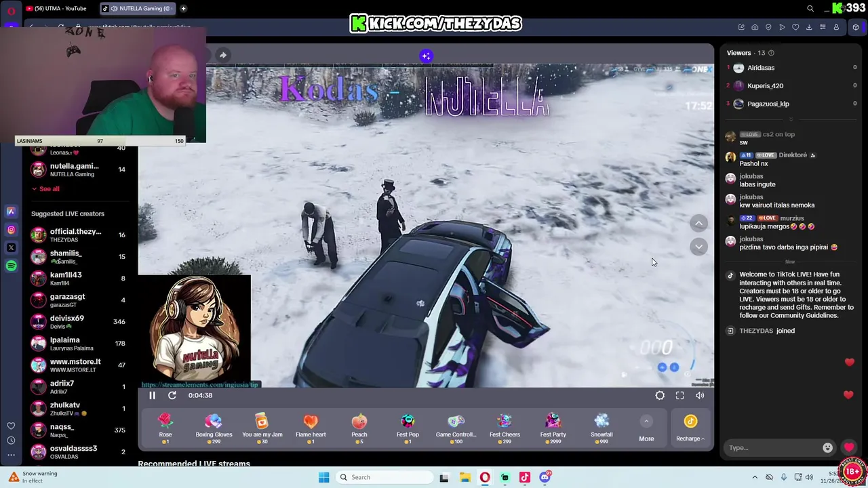Go to previous LIVE with up chevron
Screen dimensions: 868x488
coord(699,223)
